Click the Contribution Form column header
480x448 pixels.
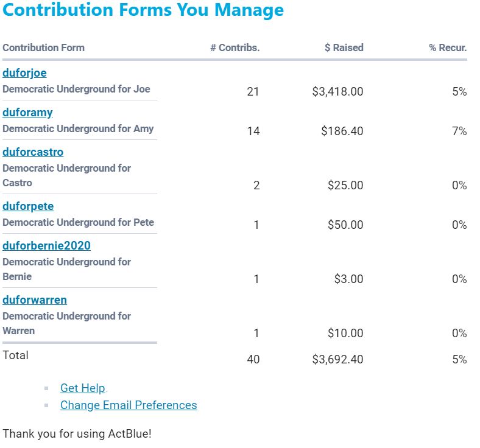click(43, 47)
